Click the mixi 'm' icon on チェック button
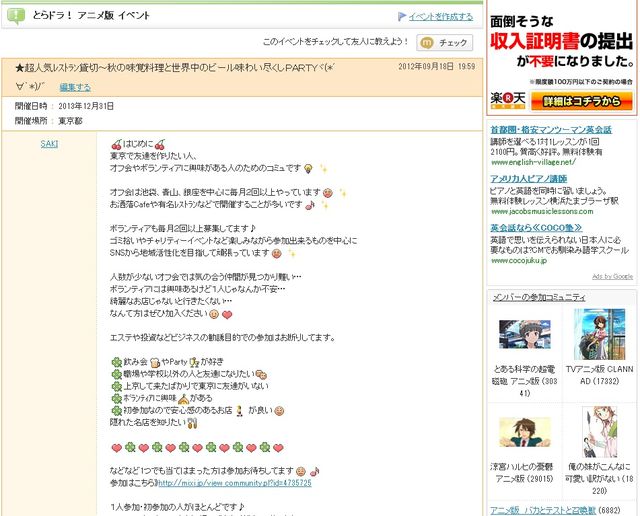Image resolution: width=640 pixels, height=516 pixels. click(x=427, y=42)
